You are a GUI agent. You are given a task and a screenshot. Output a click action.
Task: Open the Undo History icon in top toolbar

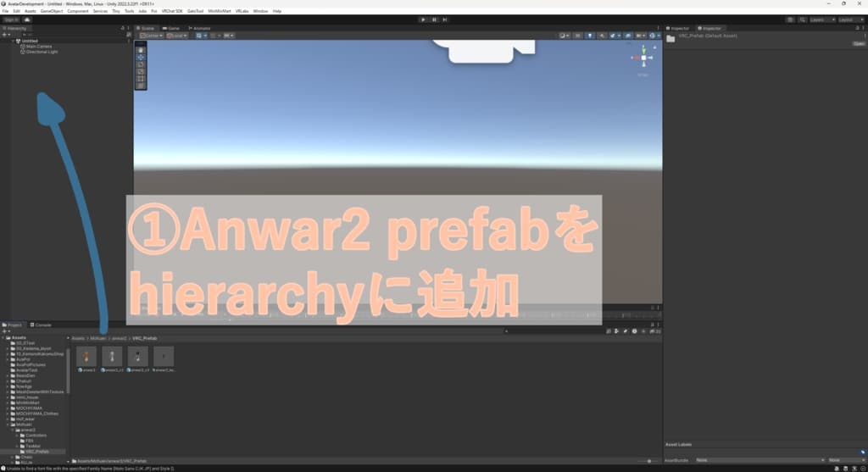coord(790,19)
